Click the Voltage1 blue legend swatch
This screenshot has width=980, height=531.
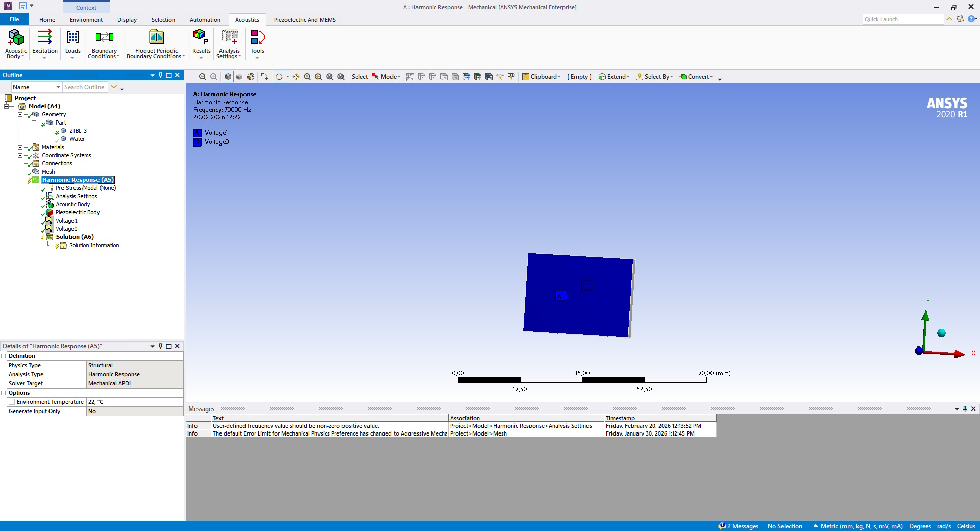198,133
